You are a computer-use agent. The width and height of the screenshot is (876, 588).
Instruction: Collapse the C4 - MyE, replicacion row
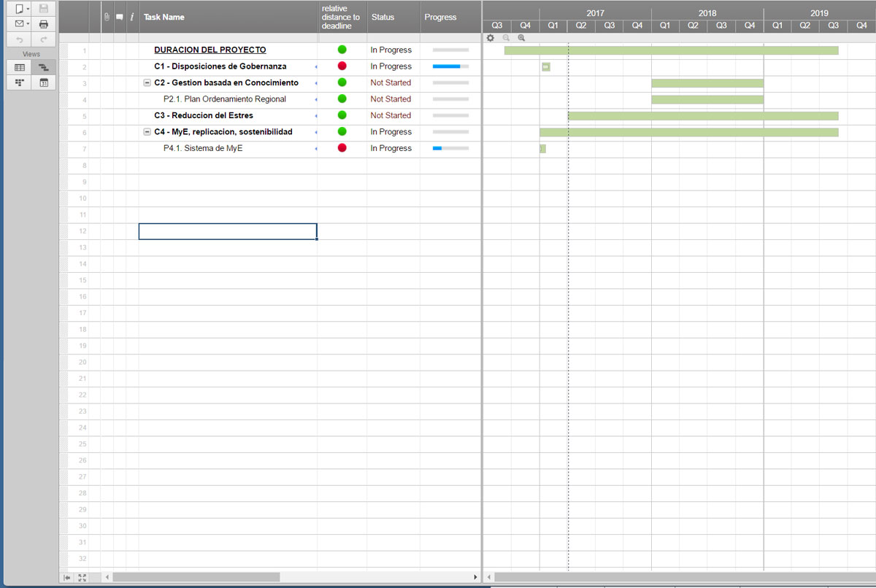pos(147,132)
